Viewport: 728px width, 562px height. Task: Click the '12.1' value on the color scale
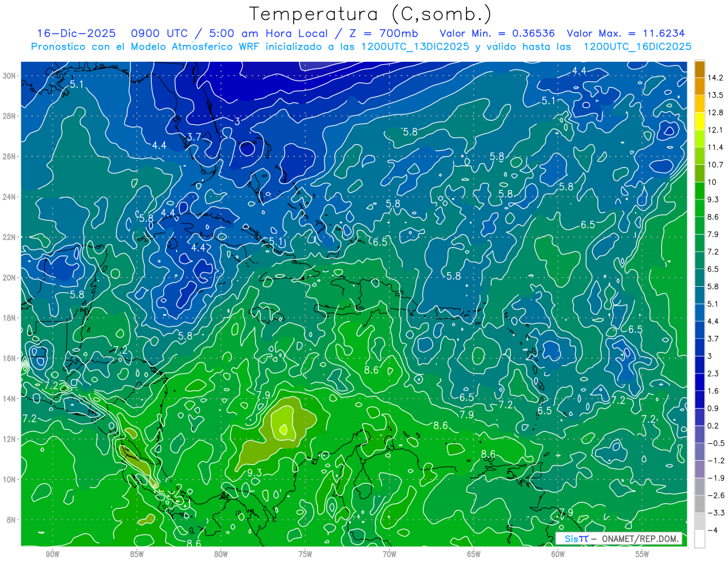pos(715,130)
